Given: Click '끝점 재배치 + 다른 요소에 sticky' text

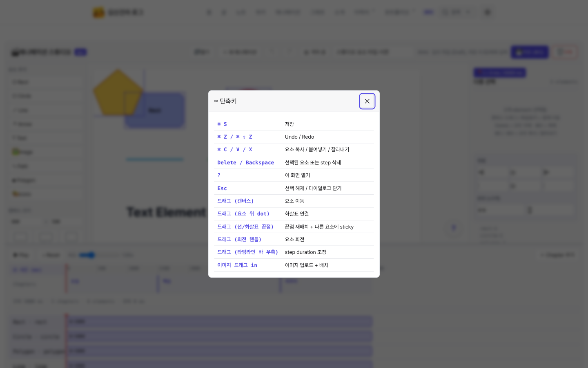Looking at the screenshot, I should click(319, 227).
